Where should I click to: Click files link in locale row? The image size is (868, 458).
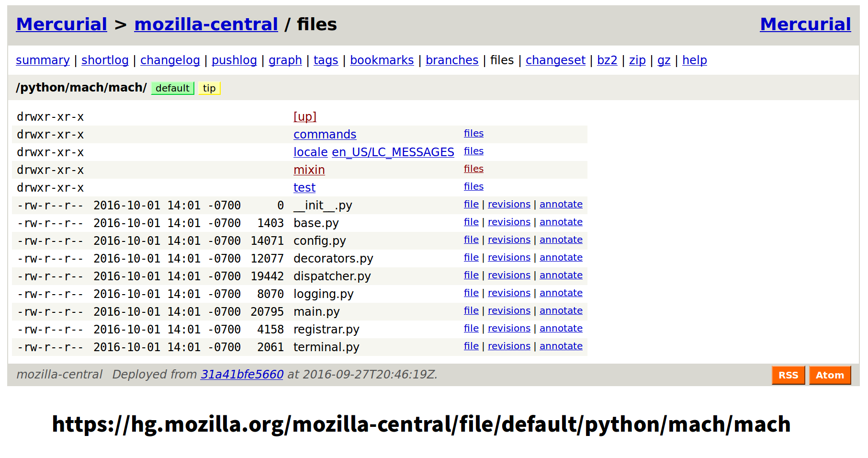coord(473,151)
